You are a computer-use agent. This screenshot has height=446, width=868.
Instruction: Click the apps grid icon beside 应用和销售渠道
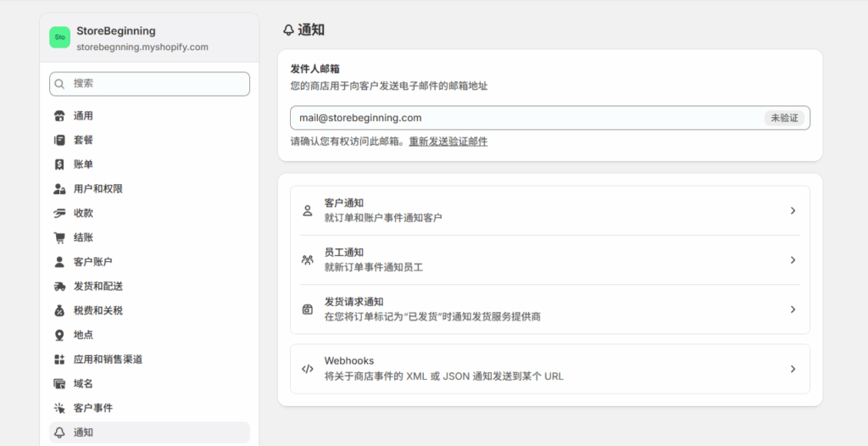[59, 360]
